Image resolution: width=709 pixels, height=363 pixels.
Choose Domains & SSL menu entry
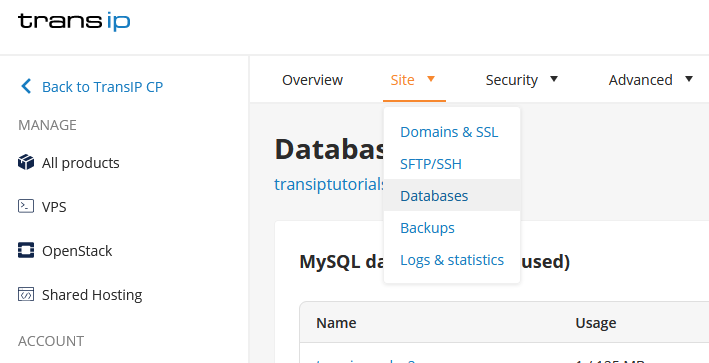452,132
